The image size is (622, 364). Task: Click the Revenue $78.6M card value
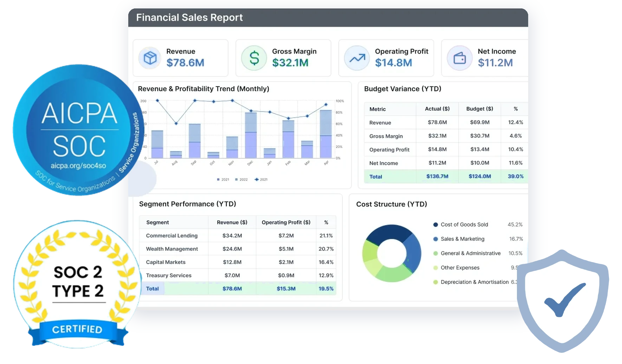(185, 63)
